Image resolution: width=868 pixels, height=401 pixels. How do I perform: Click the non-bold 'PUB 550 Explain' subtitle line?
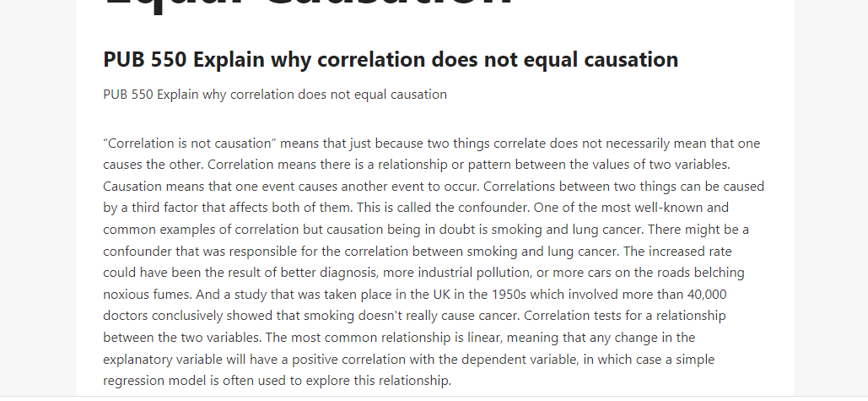[x=275, y=95]
